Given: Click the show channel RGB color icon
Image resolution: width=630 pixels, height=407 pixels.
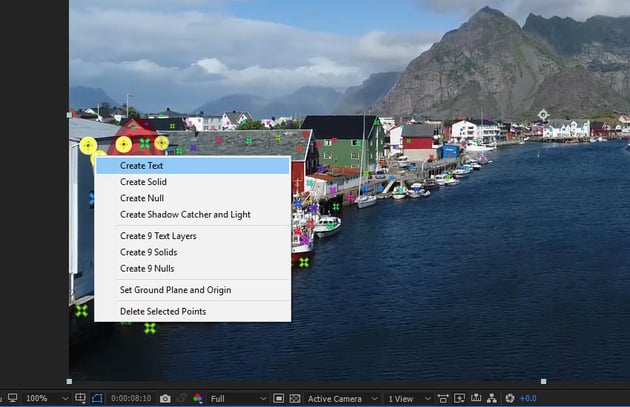Looking at the screenshot, I should pyautogui.click(x=197, y=399).
